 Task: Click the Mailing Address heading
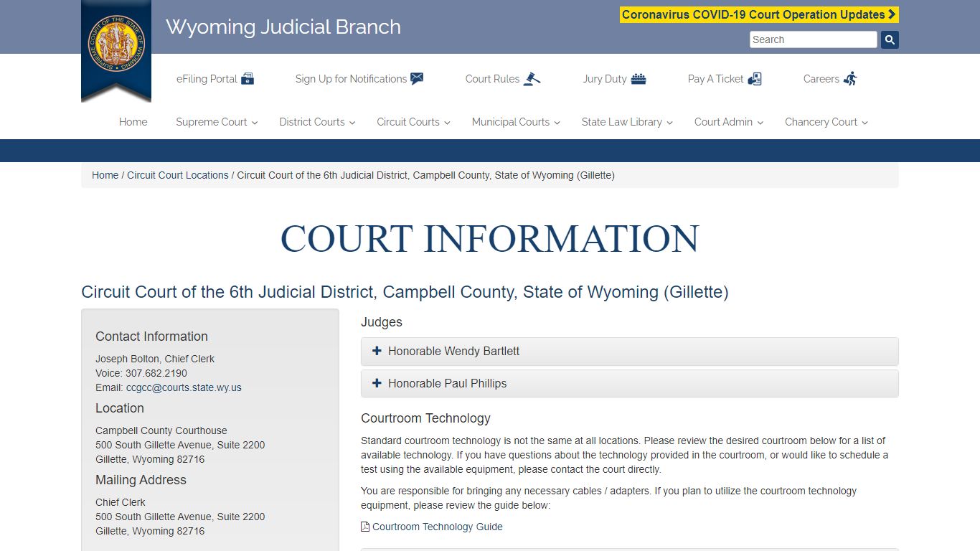[141, 480]
